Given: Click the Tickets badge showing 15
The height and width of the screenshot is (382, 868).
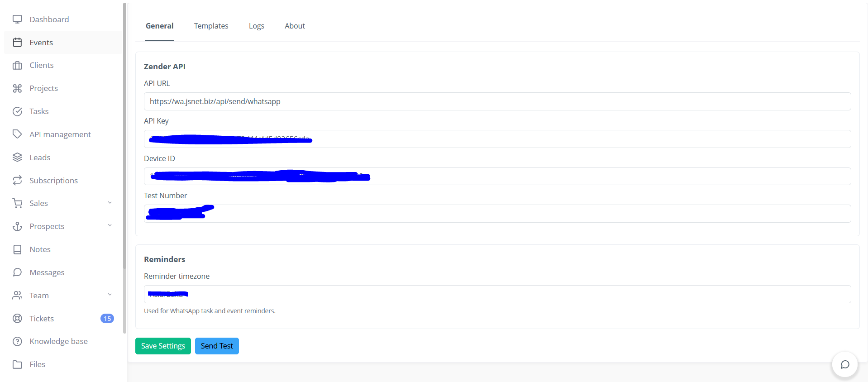Looking at the screenshot, I should pos(107,319).
